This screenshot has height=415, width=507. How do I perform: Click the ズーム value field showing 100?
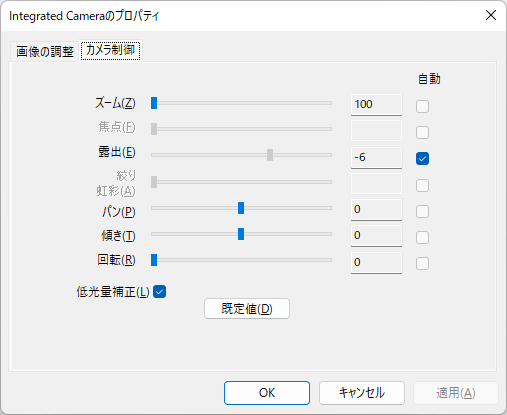click(376, 105)
